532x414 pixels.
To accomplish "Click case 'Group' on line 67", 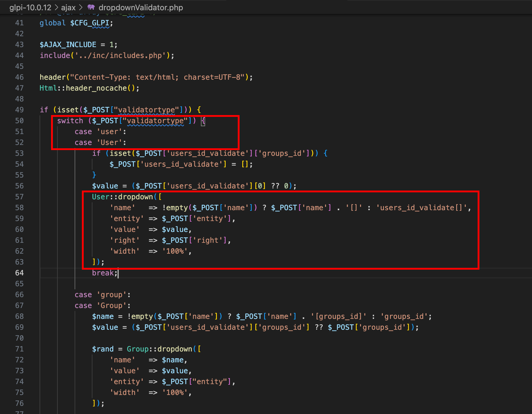I will [102, 306].
